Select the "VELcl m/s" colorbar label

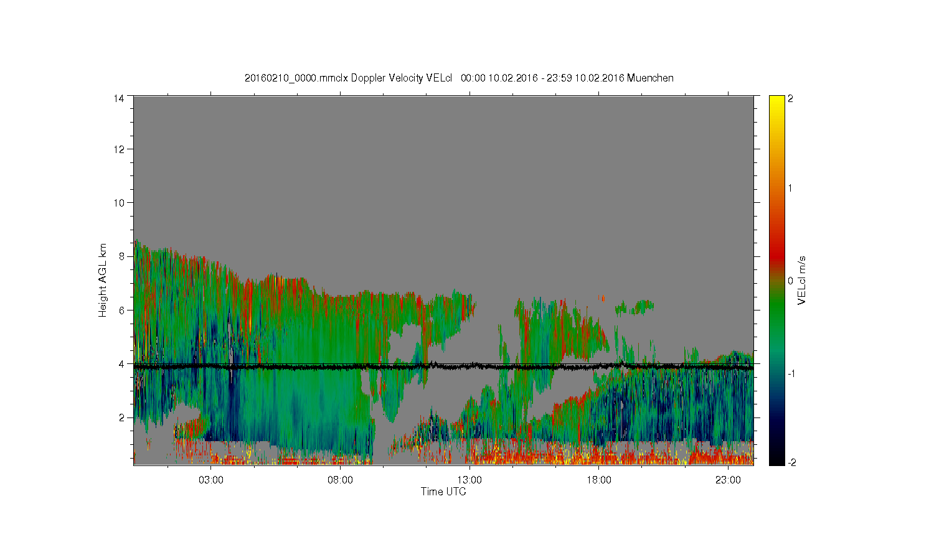pyautogui.click(x=802, y=280)
